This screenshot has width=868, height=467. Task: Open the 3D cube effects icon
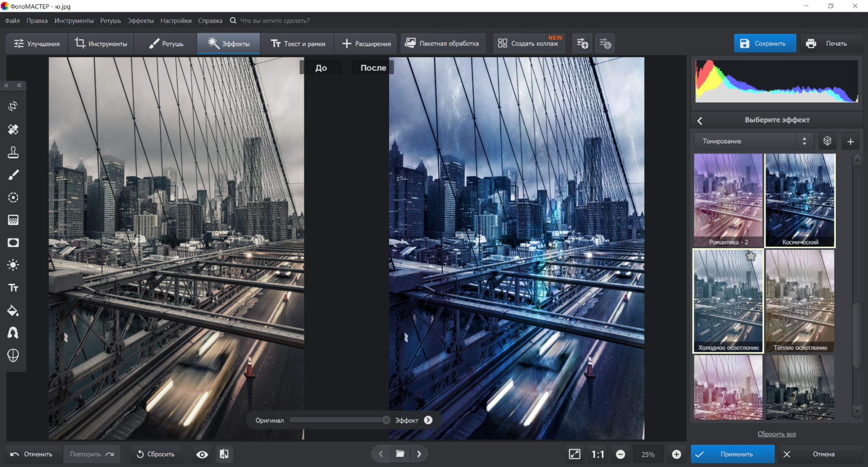(x=827, y=141)
